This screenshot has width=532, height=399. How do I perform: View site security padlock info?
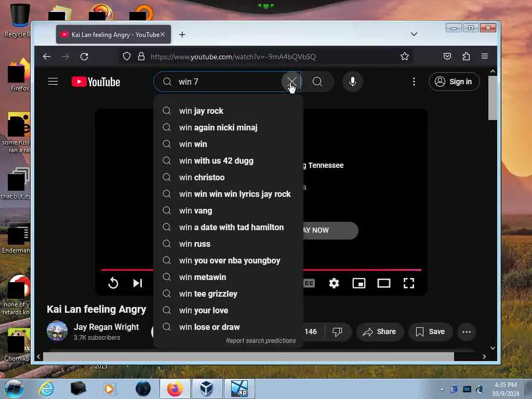point(141,56)
